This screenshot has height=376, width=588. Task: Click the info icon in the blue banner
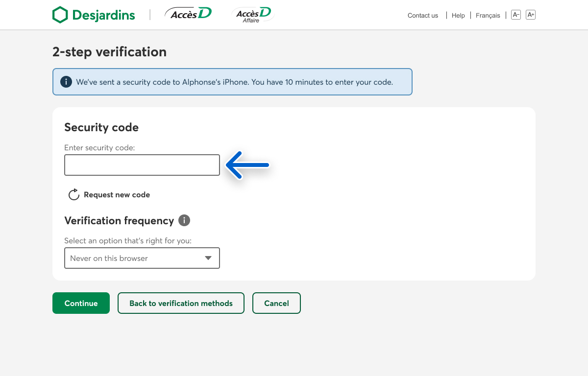coord(66,82)
